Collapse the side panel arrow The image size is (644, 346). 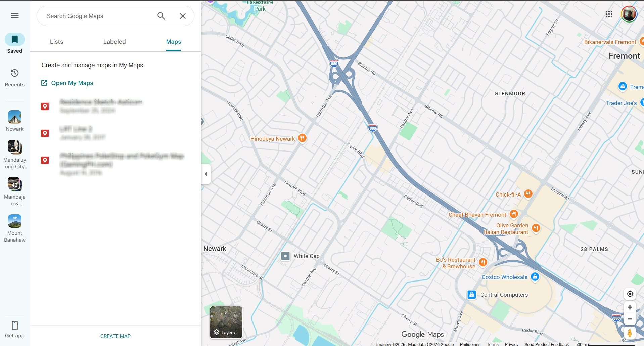[206, 174]
